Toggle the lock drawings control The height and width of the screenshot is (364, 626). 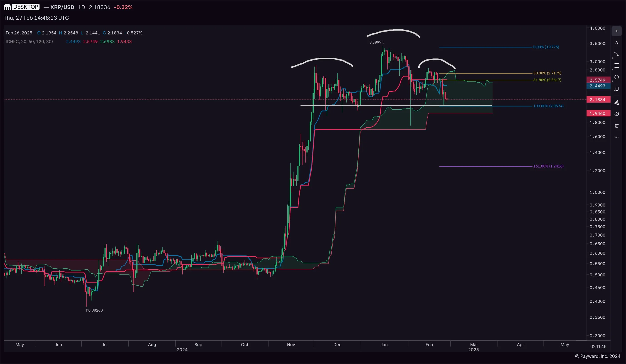coord(617,102)
